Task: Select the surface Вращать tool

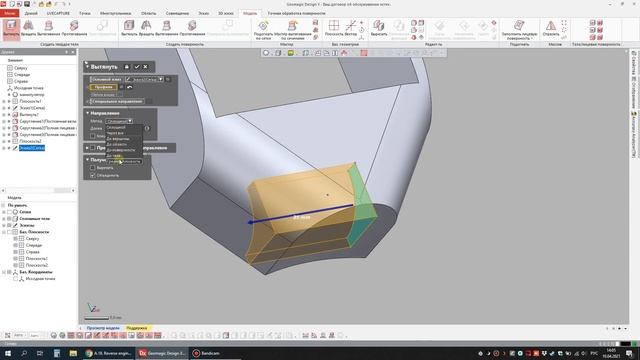Action: coord(146,29)
